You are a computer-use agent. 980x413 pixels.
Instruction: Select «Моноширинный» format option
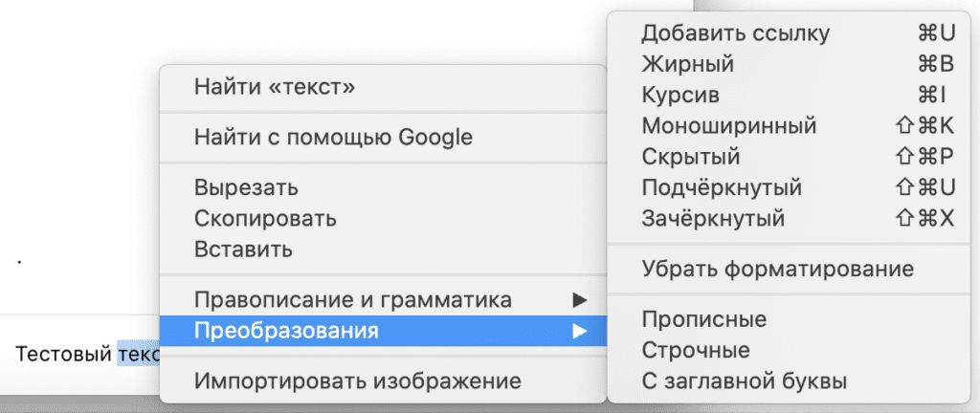pos(728,125)
